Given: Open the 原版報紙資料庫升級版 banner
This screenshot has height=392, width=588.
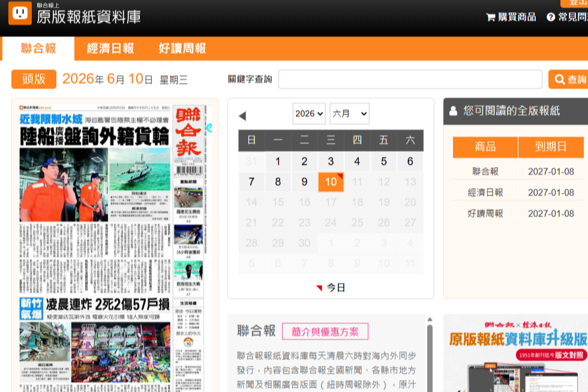Looking at the screenshot, I should pos(515,354).
